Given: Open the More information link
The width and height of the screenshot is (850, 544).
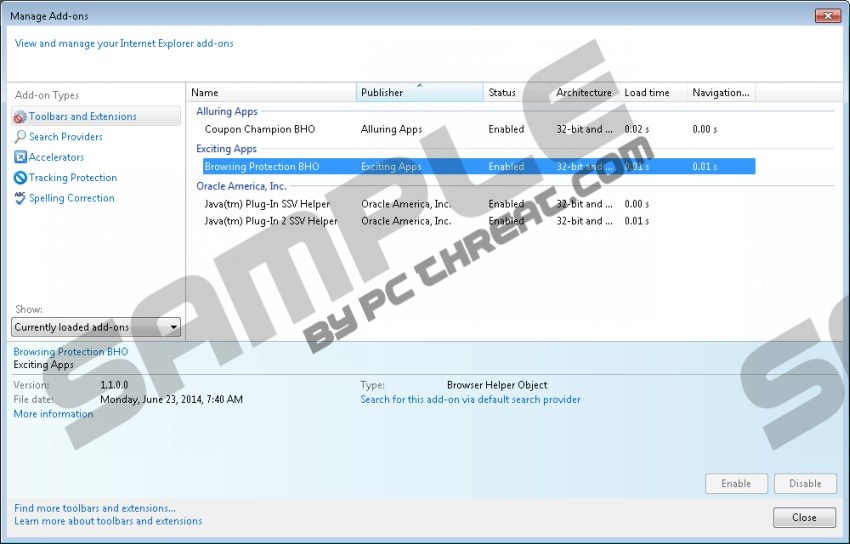Looking at the screenshot, I should click(x=53, y=414).
